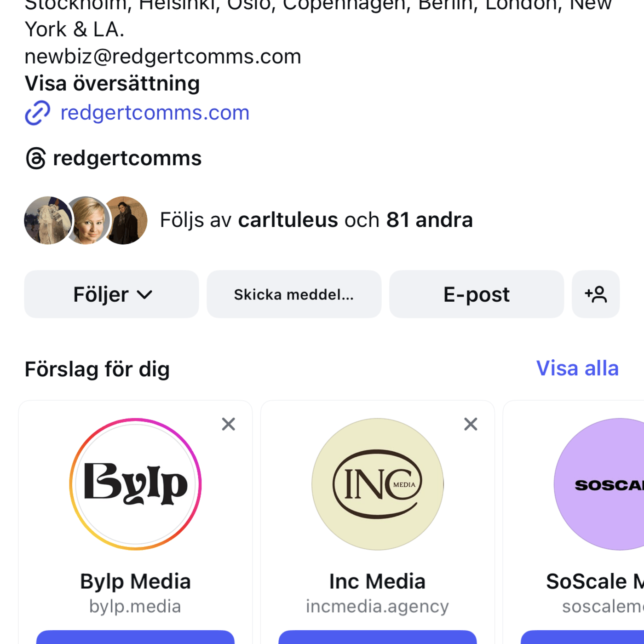Open carltuleus follower name

point(288,220)
